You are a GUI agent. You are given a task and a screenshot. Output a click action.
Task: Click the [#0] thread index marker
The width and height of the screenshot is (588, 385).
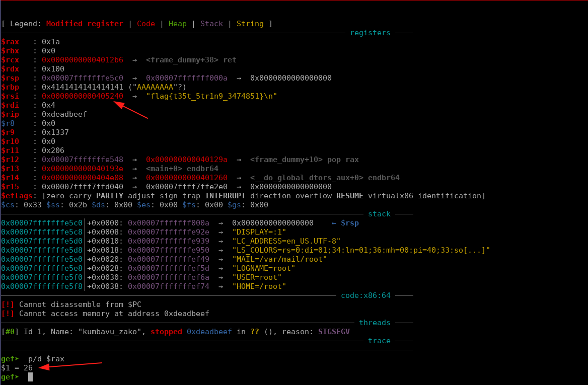coord(10,332)
